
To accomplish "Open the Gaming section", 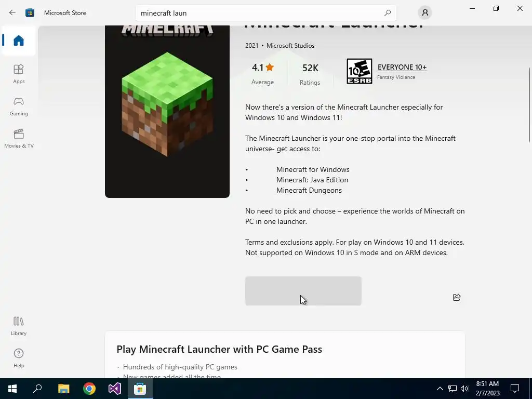I will coord(19,106).
